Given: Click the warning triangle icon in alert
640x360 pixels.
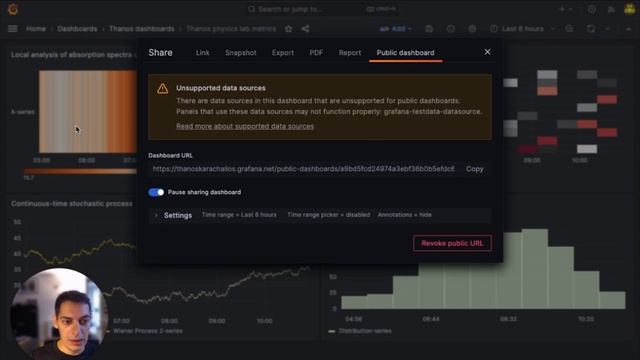Looking at the screenshot, I should tap(162, 89).
